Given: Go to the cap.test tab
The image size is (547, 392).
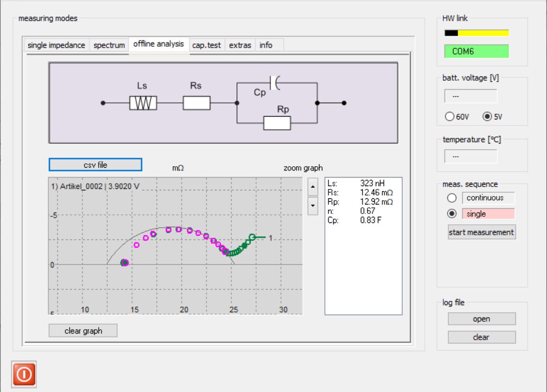Looking at the screenshot, I should [x=207, y=45].
